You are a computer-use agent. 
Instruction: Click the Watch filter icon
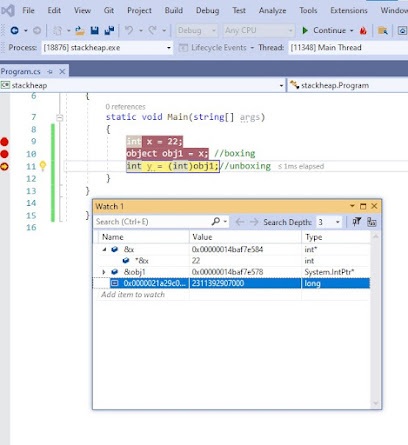(x=357, y=222)
